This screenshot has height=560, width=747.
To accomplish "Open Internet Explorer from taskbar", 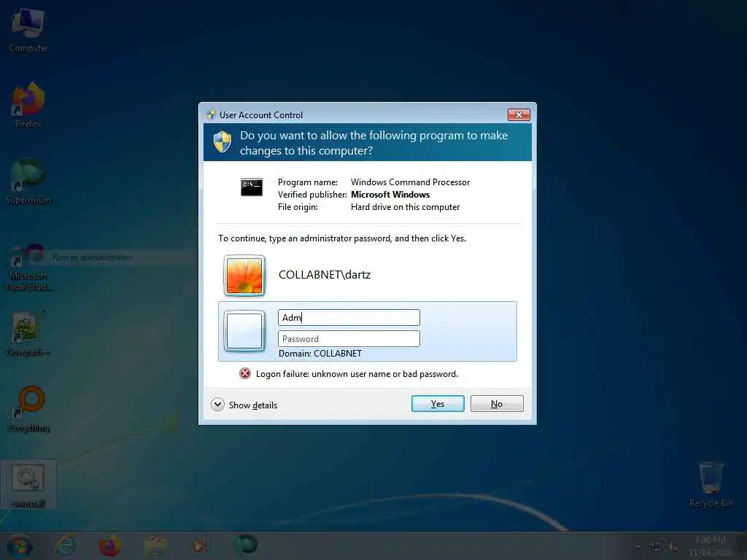I will (x=65, y=545).
